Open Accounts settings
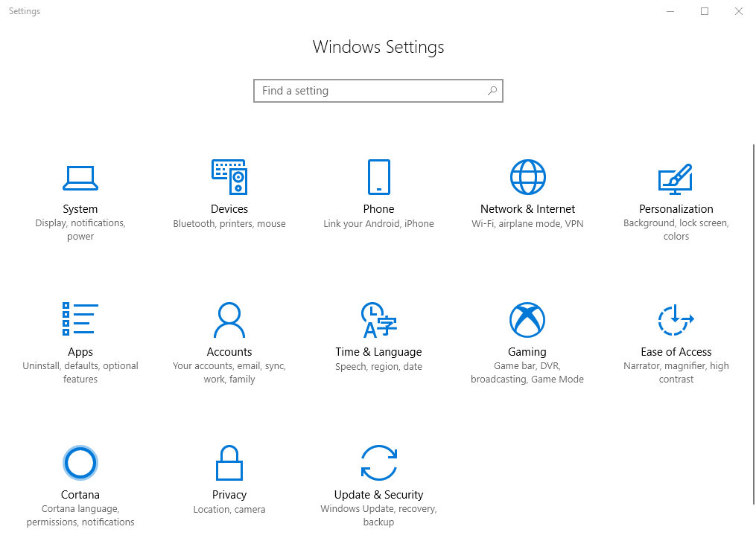The height and width of the screenshot is (541, 756). 229,335
